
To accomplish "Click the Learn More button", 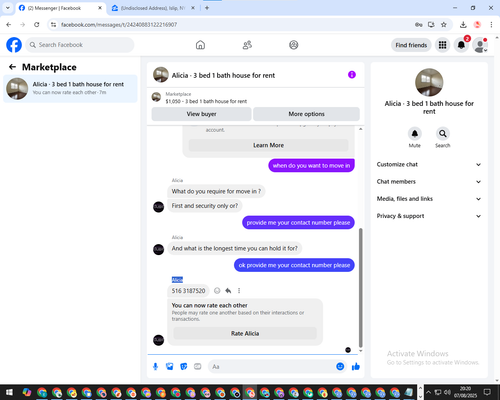I will point(268,145).
